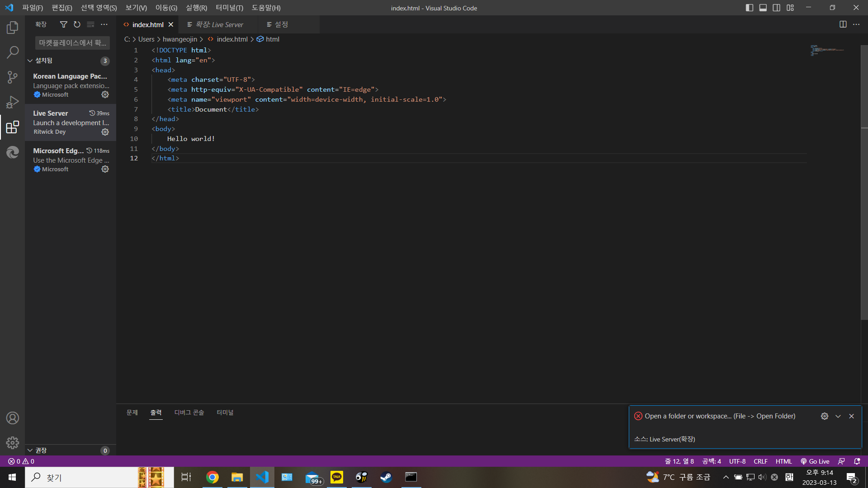The image size is (868, 488).
Task: Open the Run menu
Action: click(197, 8)
